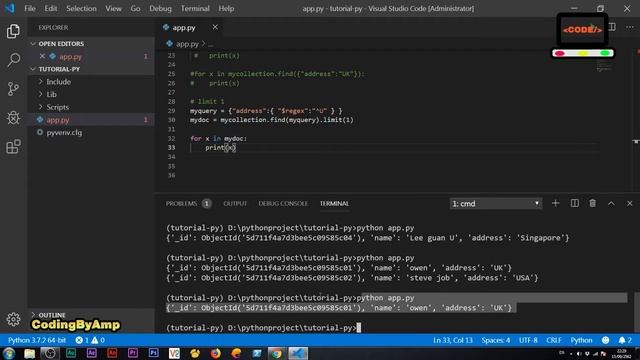Open the Search view icon
Image resolution: width=640 pixels, height=360 pixels.
13,60
